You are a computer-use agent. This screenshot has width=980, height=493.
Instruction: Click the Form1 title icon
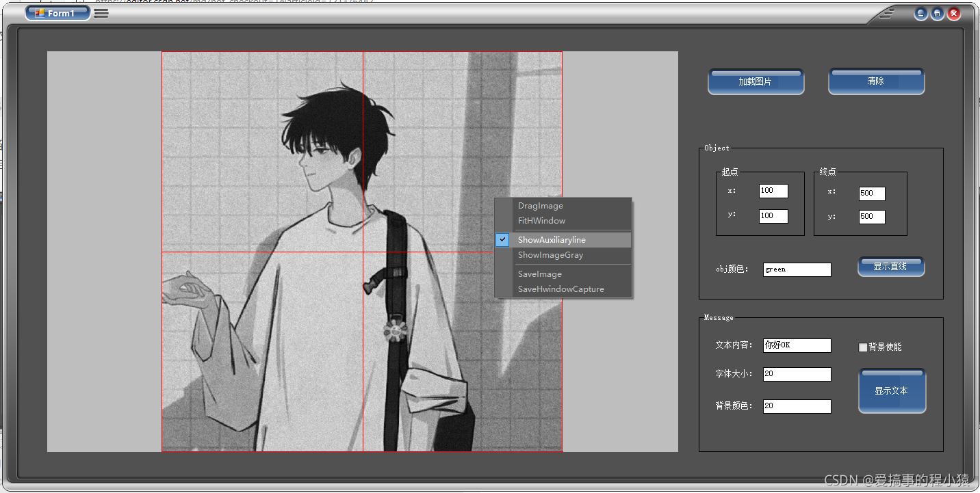tap(40, 13)
